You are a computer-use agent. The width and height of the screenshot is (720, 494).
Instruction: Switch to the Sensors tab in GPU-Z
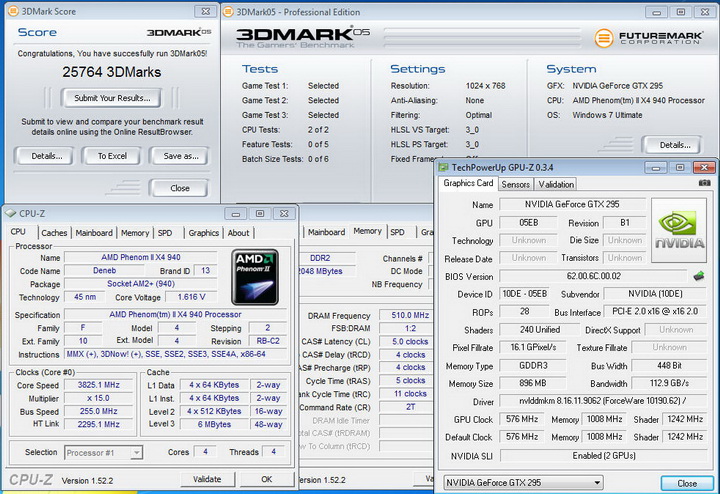pyautogui.click(x=515, y=184)
